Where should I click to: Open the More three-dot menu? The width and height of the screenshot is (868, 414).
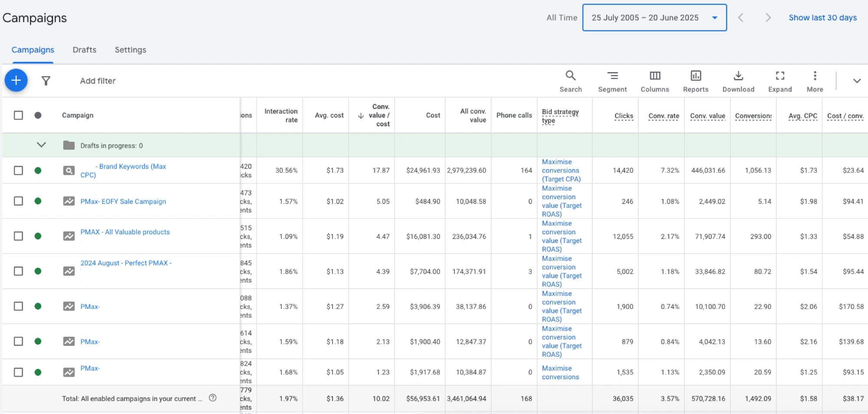point(815,81)
